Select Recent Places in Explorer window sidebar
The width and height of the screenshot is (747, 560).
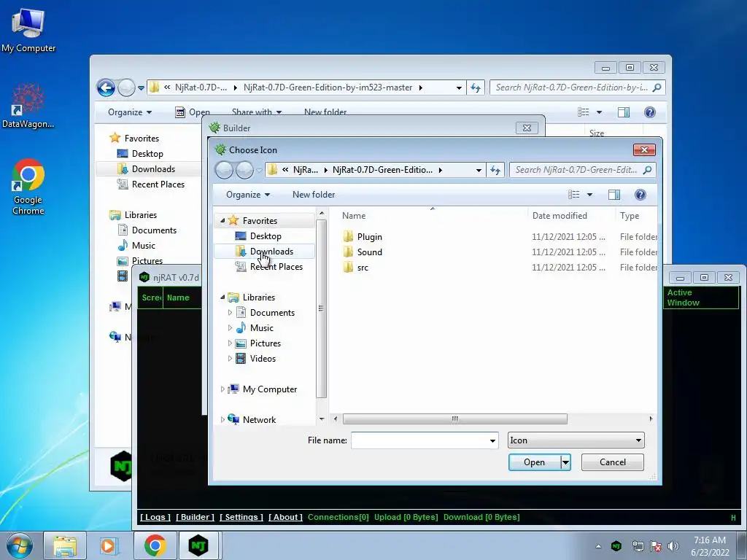[x=158, y=184]
